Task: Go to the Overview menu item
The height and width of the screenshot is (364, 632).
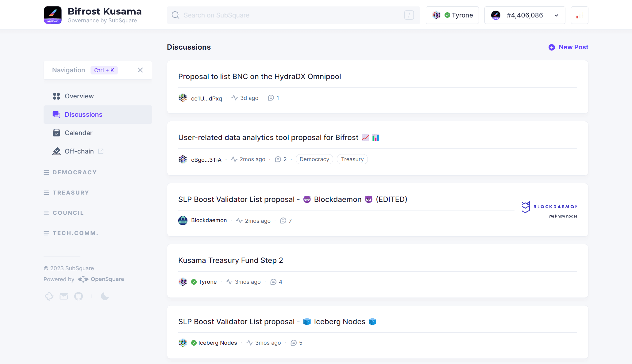Action: (79, 96)
